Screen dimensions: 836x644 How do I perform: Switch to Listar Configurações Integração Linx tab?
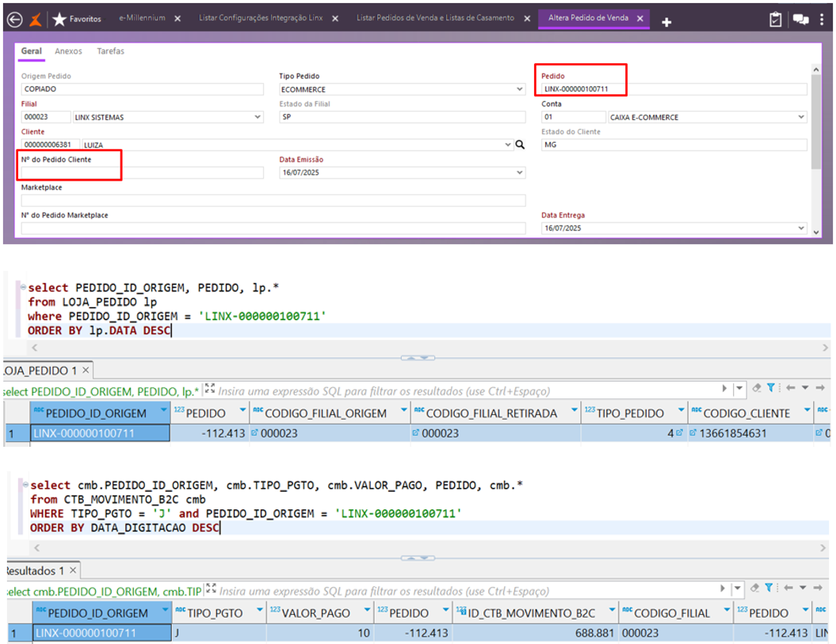261,18
